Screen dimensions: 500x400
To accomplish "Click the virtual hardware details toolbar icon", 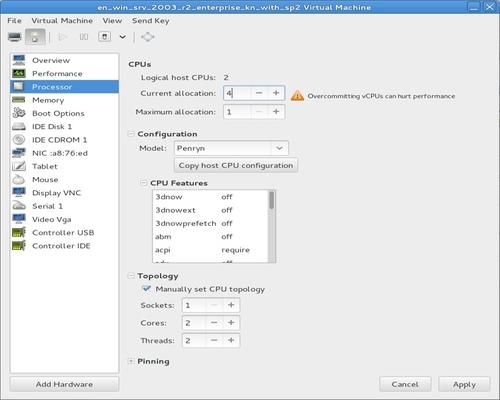I will point(35,37).
